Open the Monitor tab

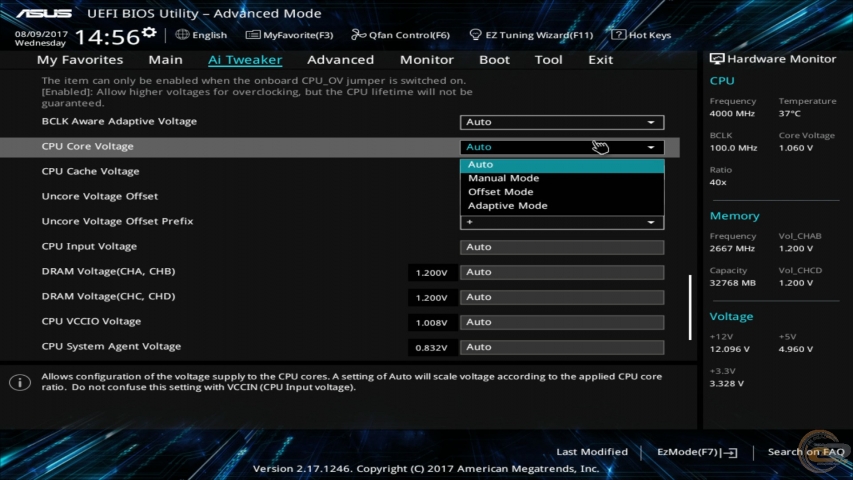[x=426, y=60]
